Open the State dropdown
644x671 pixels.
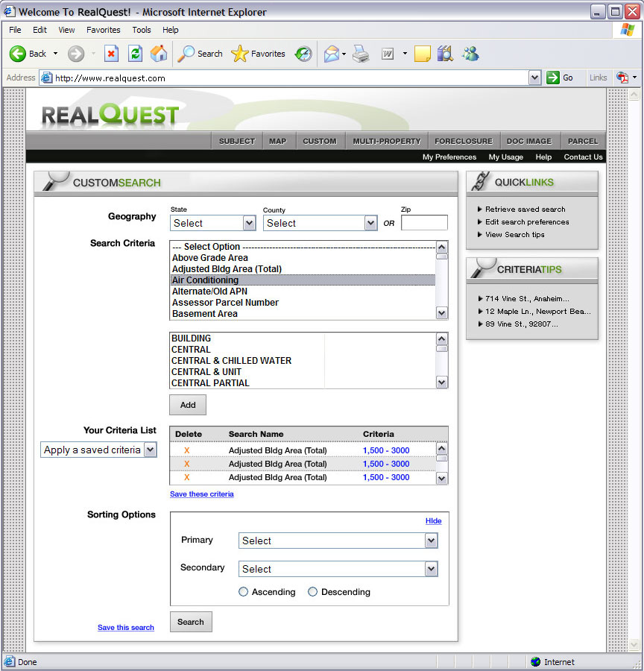click(x=213, y=223)
